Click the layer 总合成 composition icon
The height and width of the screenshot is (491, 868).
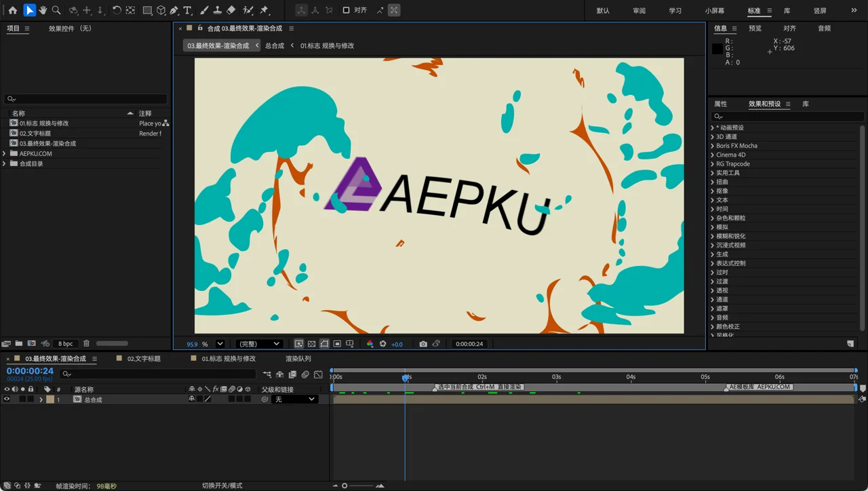pyautogui.click(x=77, y=399)
